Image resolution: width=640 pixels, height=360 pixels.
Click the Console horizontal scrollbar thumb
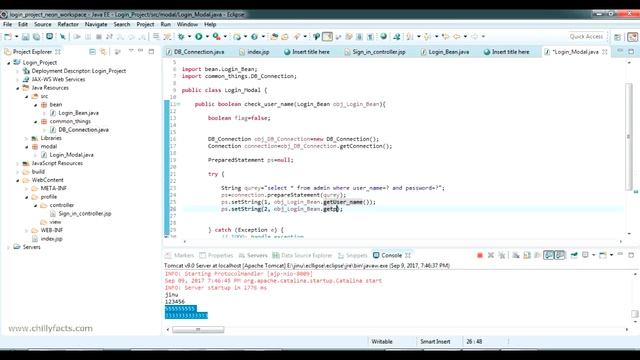[x=198, y=329]
